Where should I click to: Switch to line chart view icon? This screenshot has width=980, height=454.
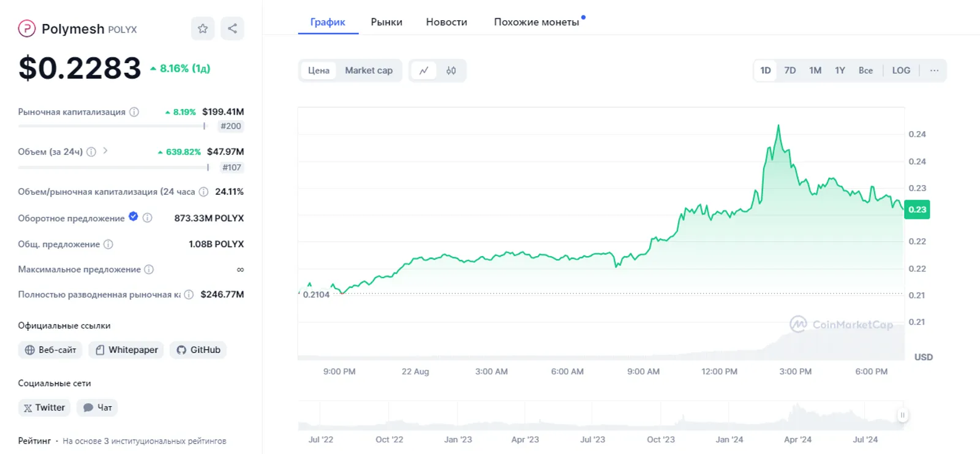pos(424,70)
